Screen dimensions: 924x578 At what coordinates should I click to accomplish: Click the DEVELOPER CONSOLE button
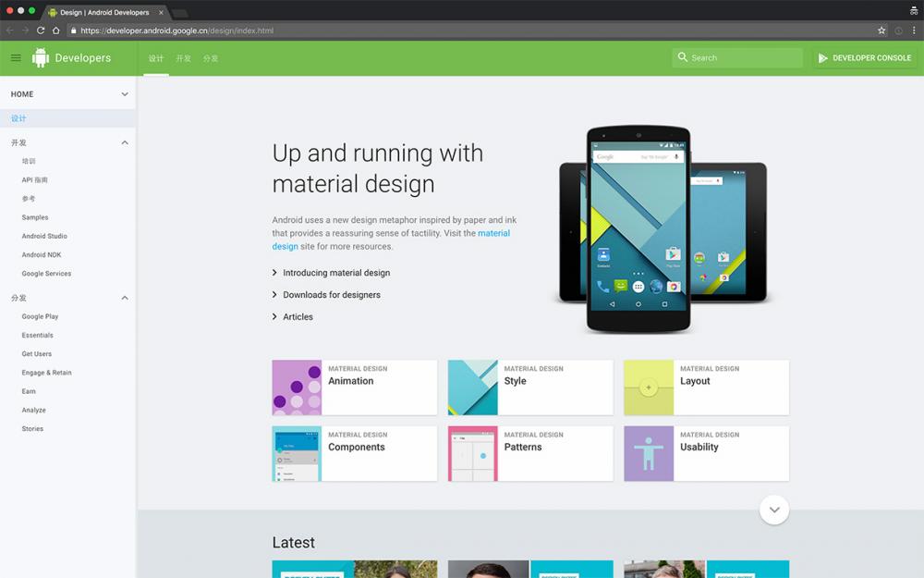click(865, 57)
